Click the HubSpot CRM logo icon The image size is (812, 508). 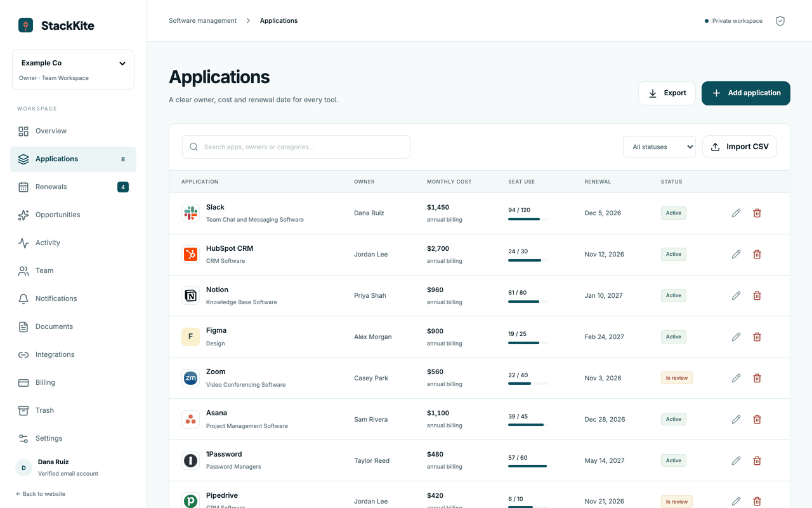[x=190, y=255]
